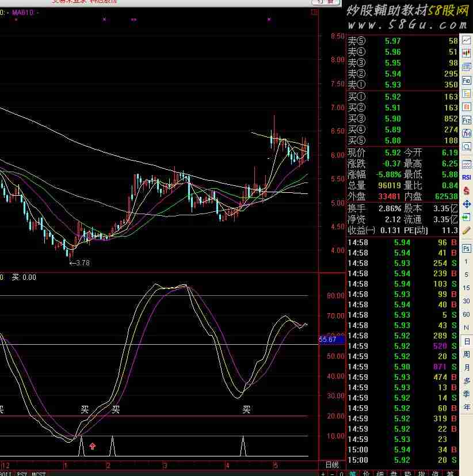Open the quote list table icon
The image size is (473, 476).
pos(466,67)
